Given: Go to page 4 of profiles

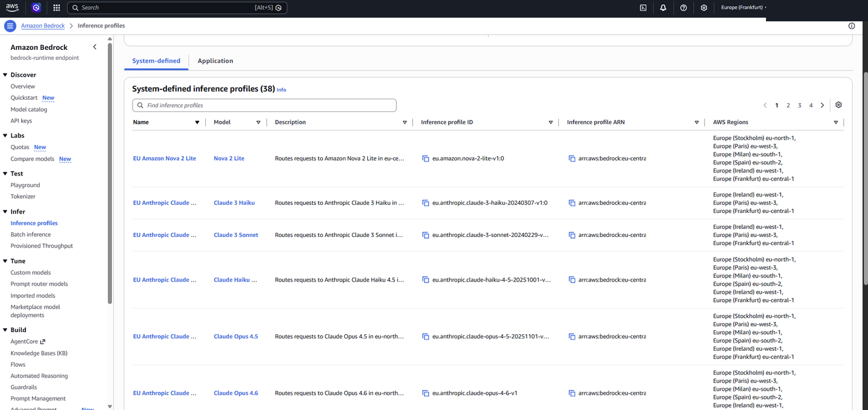Looking at the screenshot, I should pos(811,106).
